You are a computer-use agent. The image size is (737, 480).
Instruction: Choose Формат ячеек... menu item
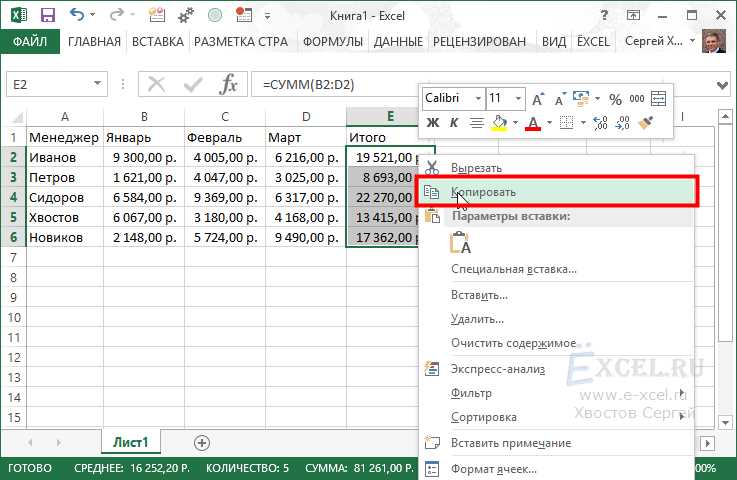point(556,469)
